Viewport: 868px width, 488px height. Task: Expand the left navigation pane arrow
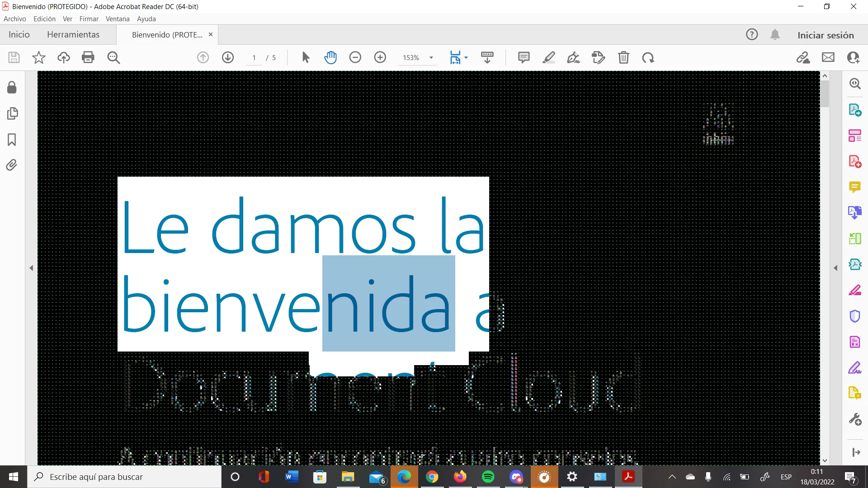31,268
